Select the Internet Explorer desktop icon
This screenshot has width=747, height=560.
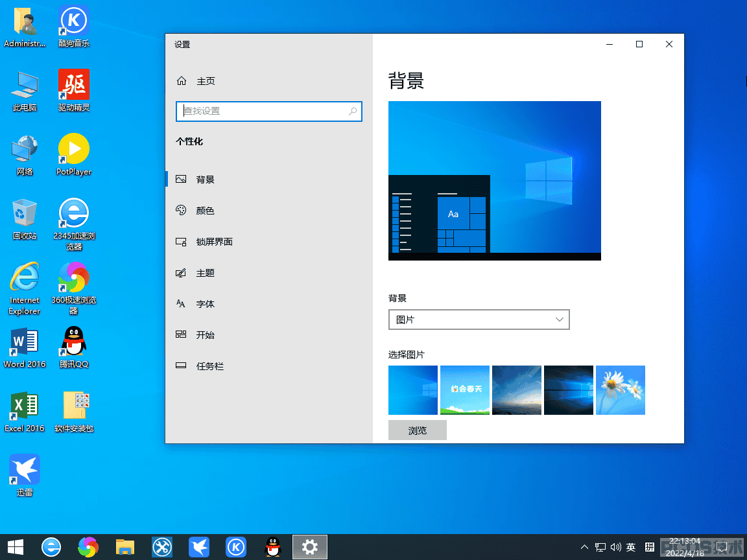click(25, 288)
